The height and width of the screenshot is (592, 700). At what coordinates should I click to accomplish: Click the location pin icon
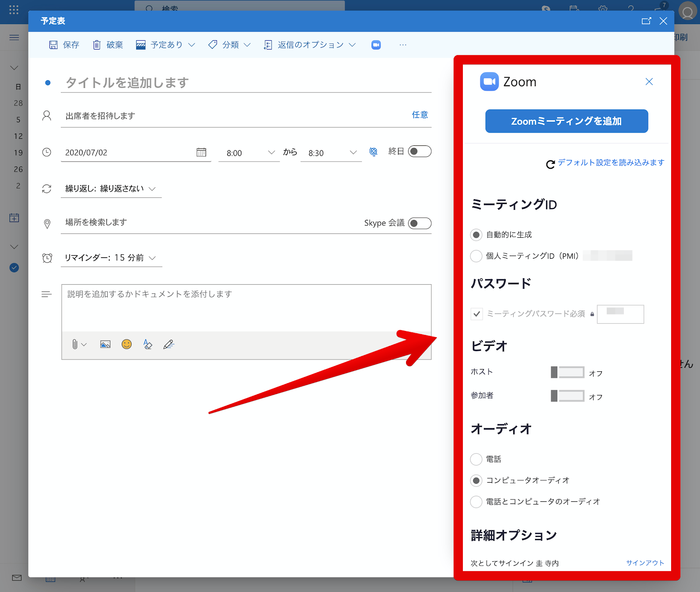pos(47,224)
